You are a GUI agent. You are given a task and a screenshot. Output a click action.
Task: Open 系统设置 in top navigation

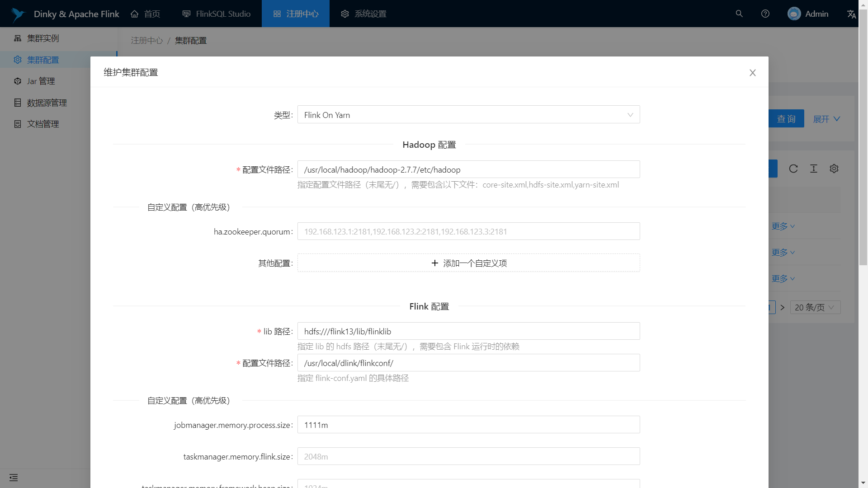click(x=363, y=14)
